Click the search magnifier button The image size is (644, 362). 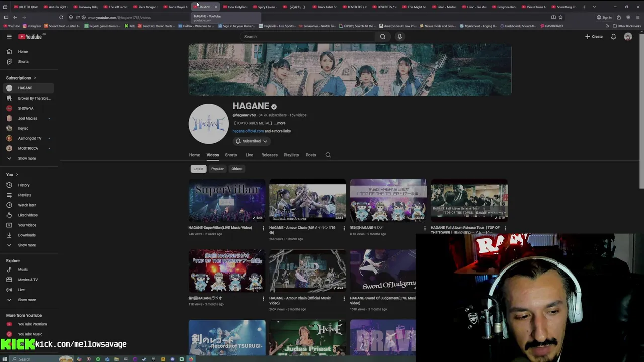pyautogui.click(x=383, y=36)
